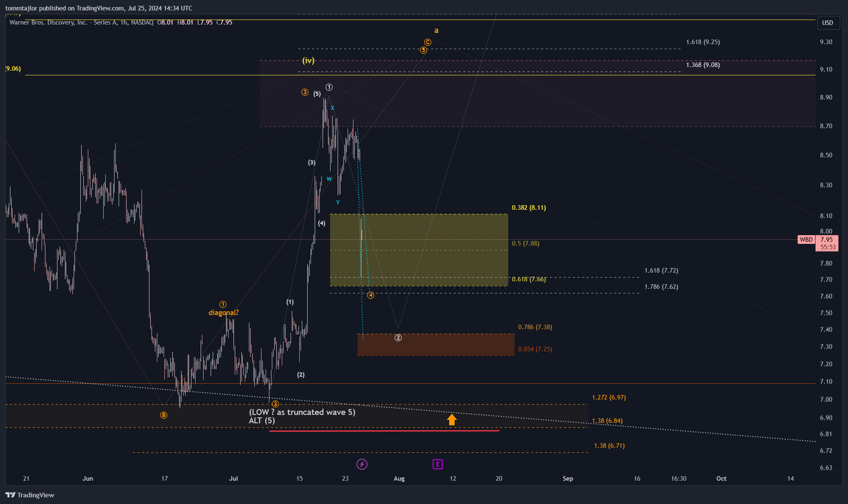Click the white (1) wave label
Viewport: 848px width, 504px height.
[x=290, y=302]
